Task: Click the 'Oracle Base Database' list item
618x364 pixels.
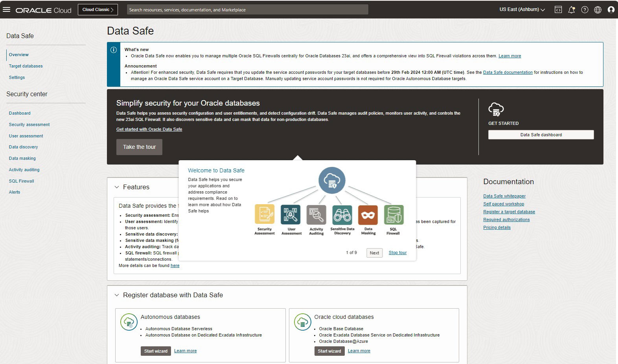Action: pos(341,329)
